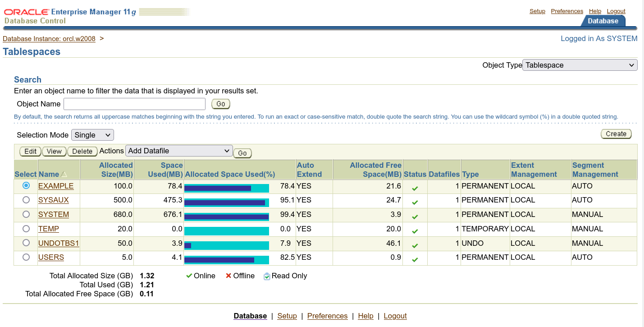Screen dimensions: 644x327
Task: Click Logout in the top header
Action: pyautogui.click(x=616, y=11)
